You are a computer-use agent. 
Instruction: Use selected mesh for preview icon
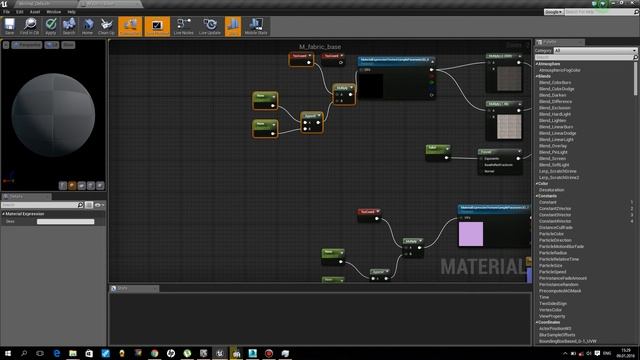100,186
